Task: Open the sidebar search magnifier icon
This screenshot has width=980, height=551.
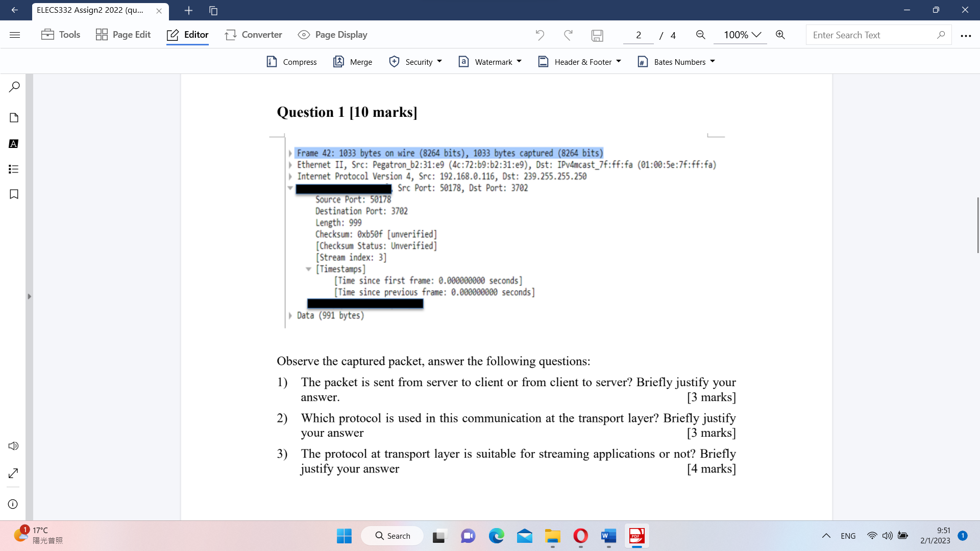Action: (x=14, y=87)
